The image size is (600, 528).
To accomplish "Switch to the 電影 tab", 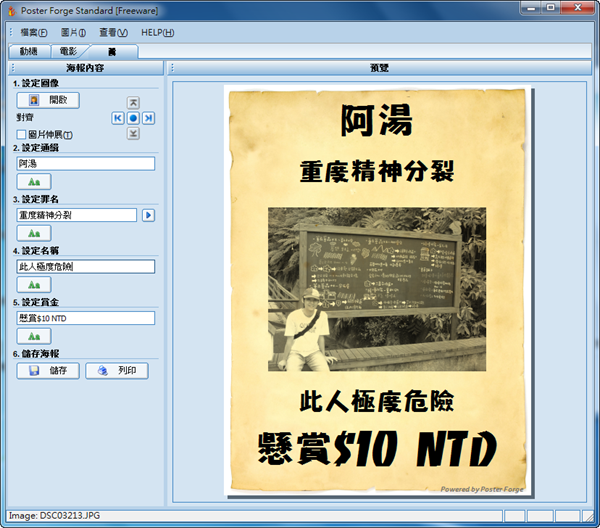I will click(68, 51).
